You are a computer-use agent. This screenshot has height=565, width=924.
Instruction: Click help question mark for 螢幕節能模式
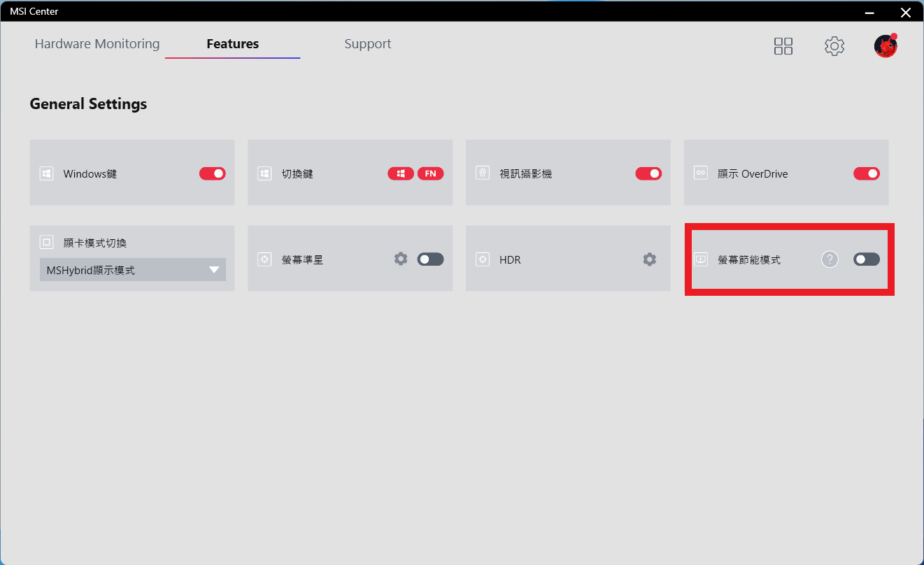pos(829,259)
